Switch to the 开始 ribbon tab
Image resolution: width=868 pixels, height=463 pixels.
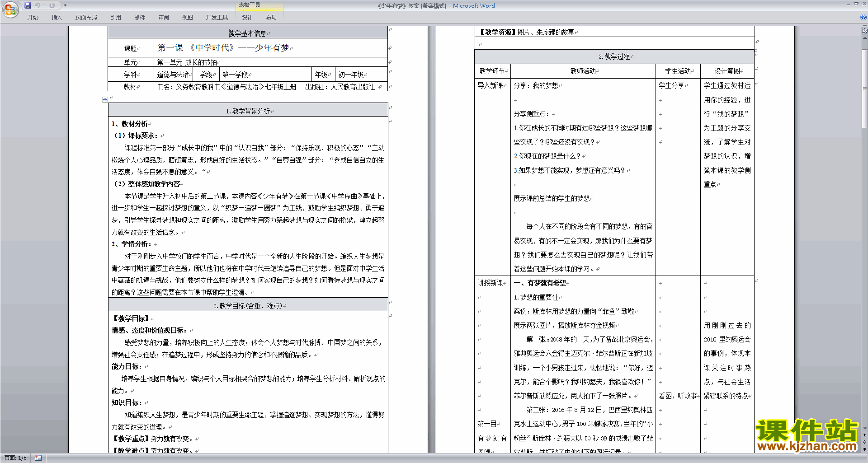pyautogui.click(x=33, y=18)
